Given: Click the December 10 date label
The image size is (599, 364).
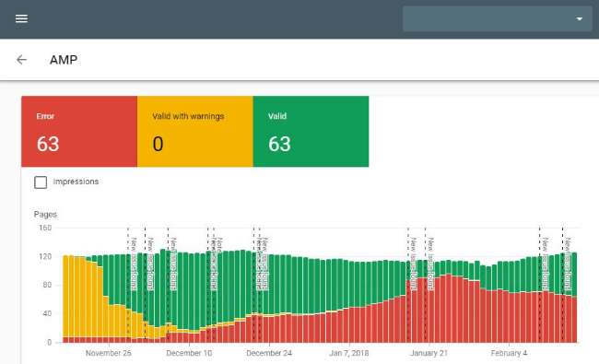Looking at the screenshot, I should (x=189, y=353).
